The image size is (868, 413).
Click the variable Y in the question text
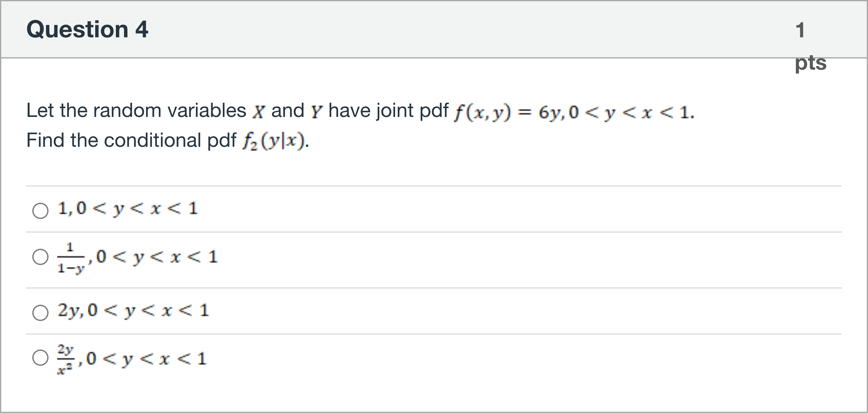click(316, 112)
